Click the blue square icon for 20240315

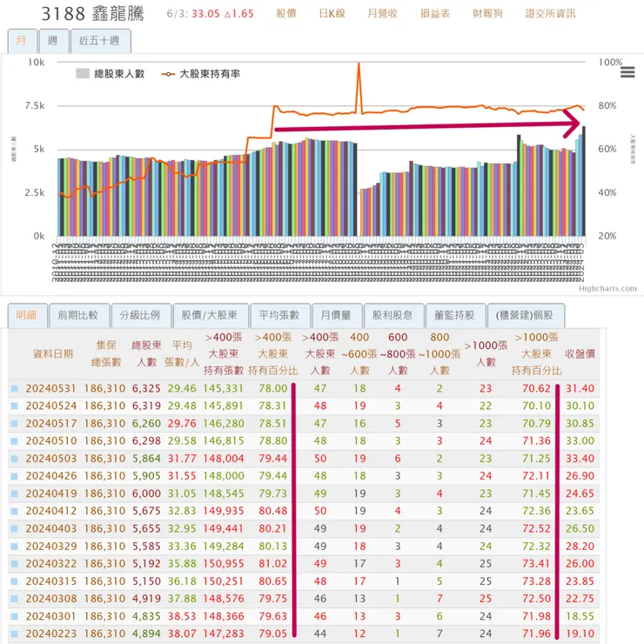click(15, 581)
